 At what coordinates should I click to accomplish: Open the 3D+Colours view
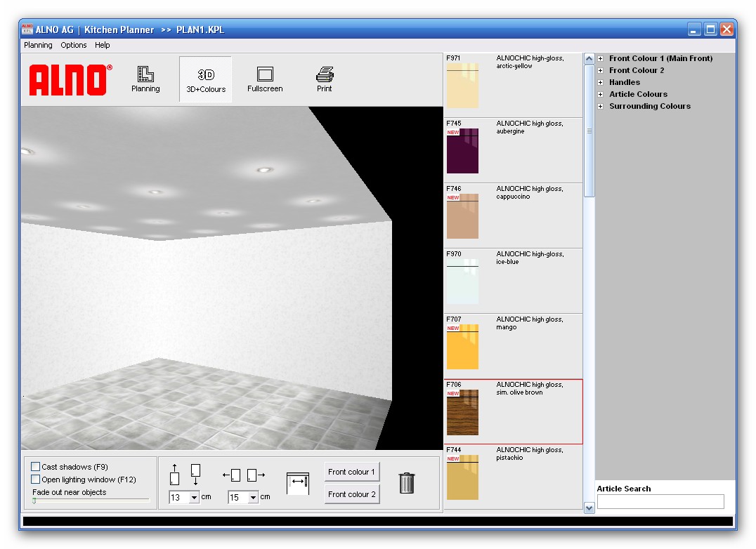[206, 79]
